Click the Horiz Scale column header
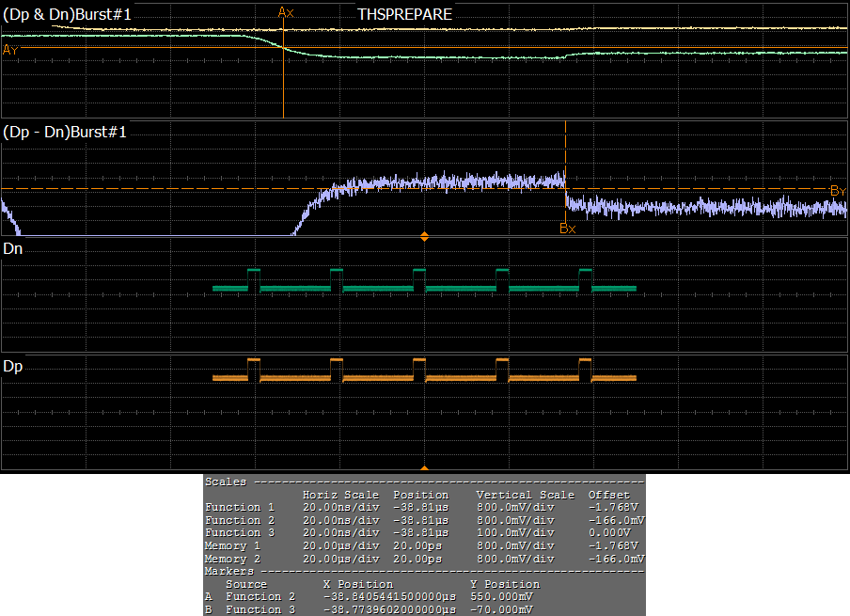 click(x=340, y=495)
